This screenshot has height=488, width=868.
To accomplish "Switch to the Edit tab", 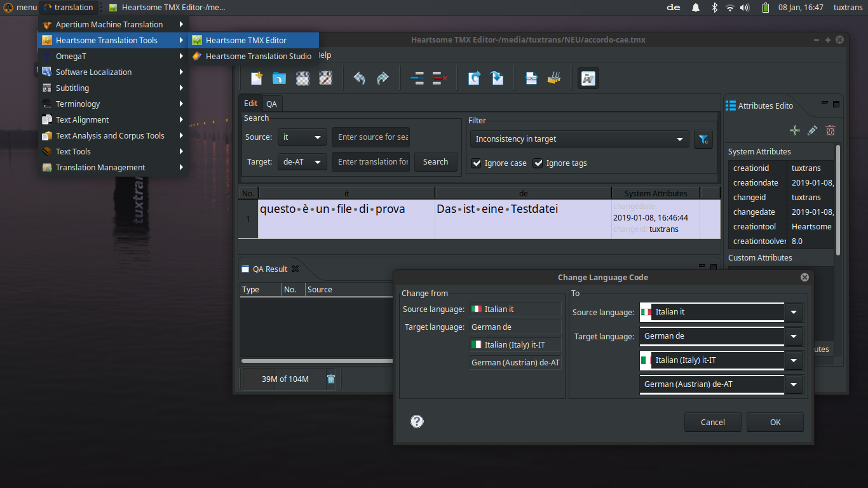I will point(251,103).
